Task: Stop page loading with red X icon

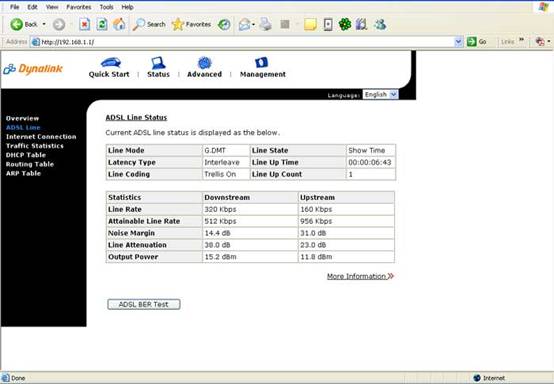Action: pos(84,24)
